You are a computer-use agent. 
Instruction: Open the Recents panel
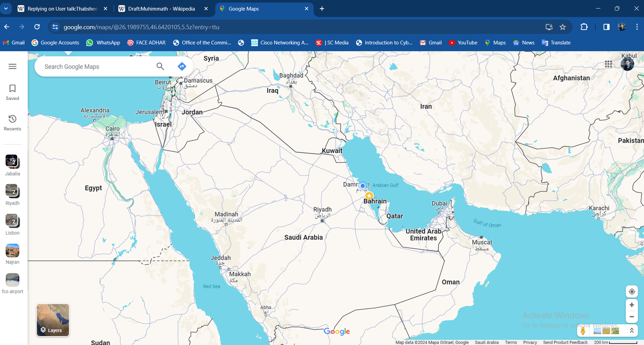click(x=13, y=122)
